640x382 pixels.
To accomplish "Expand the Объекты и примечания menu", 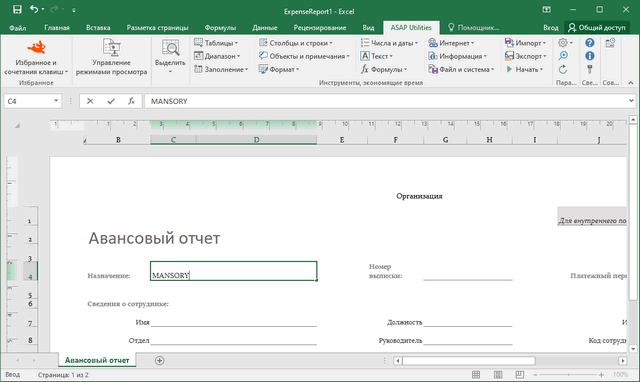I will [x=304, y=56].
